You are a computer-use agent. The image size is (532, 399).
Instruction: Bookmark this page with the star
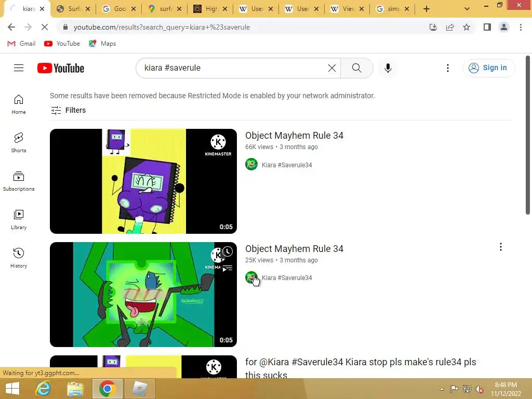coord(467,27)
